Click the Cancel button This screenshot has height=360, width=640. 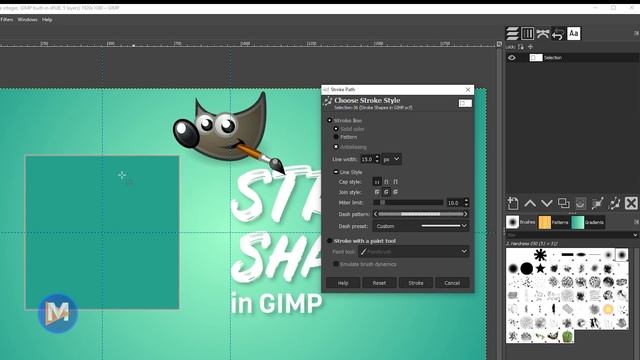point(452,283)
